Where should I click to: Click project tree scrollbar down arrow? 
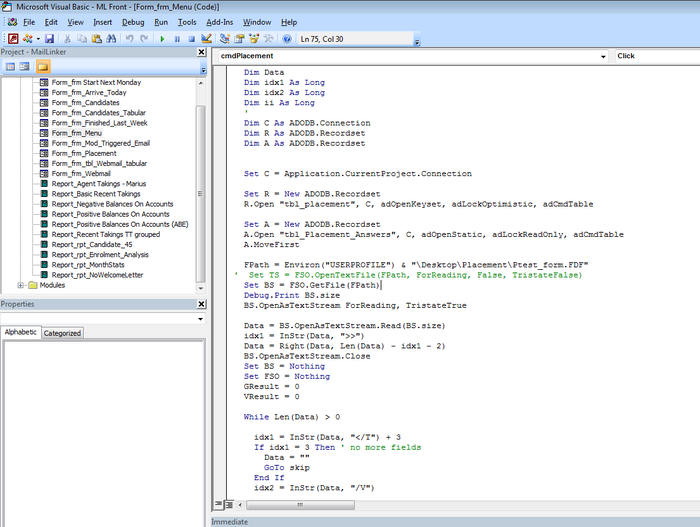pos(201,289)
